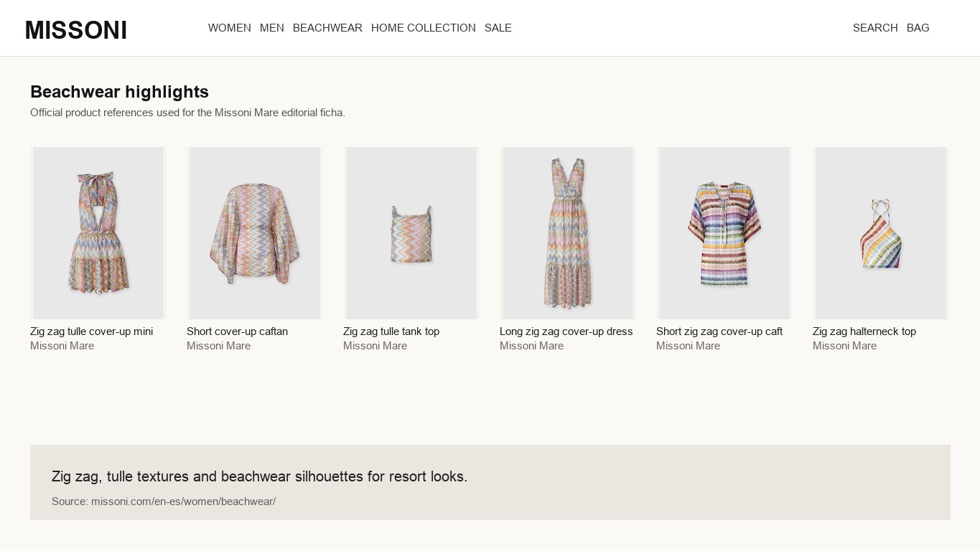This screenshot has height=551, width=980.
Task: Select the 'Short cover-up caftan' title
Action: click(238, 331)
